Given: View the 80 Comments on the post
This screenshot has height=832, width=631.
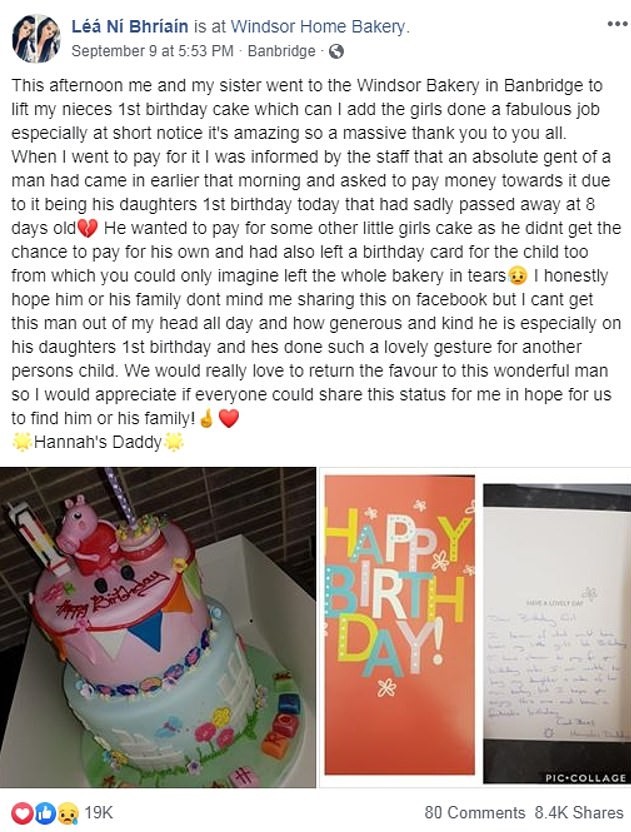Looking at the screenshot, I should click(474, 812).
